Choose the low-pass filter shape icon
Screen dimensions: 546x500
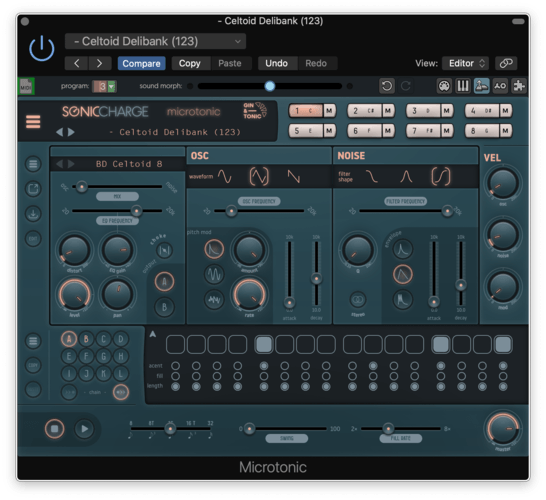pyautogui.click(x=372, y=176)
